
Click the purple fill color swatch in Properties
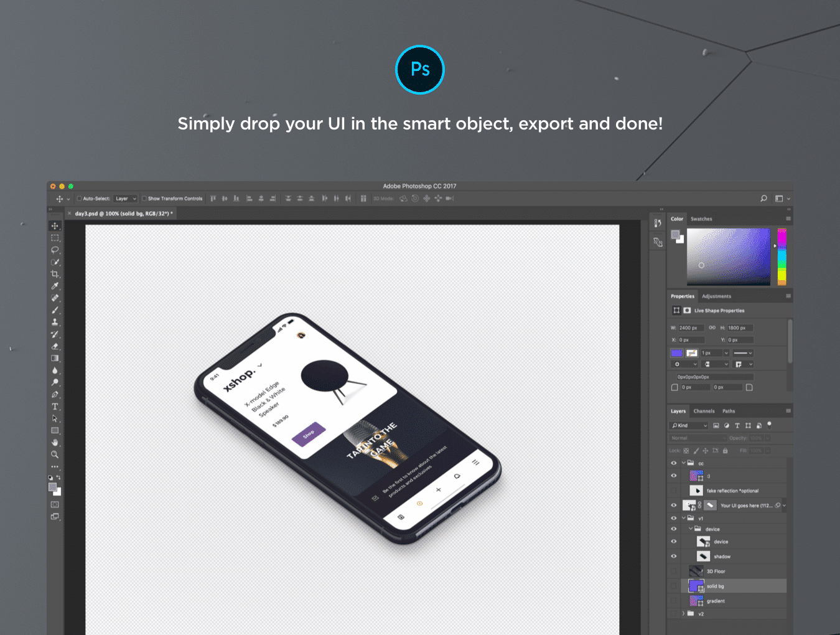pyautogui.click(x=677, y=353)
